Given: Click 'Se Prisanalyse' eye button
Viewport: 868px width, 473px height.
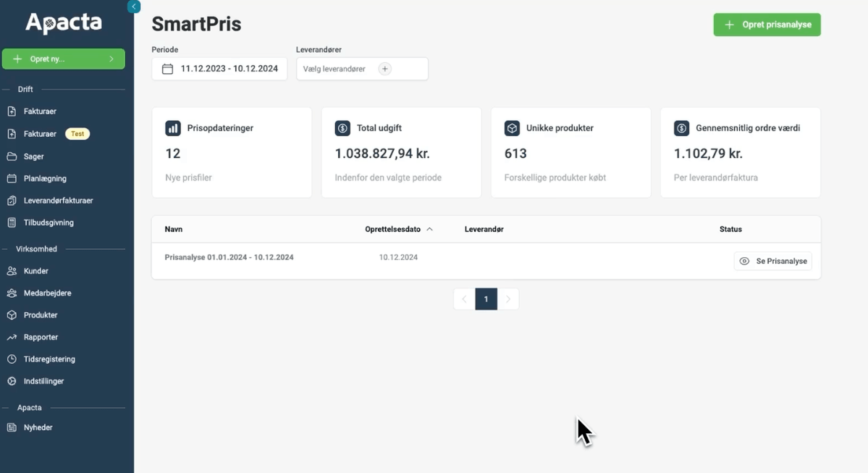Looking at the screenshot, I should click(772, 261).
